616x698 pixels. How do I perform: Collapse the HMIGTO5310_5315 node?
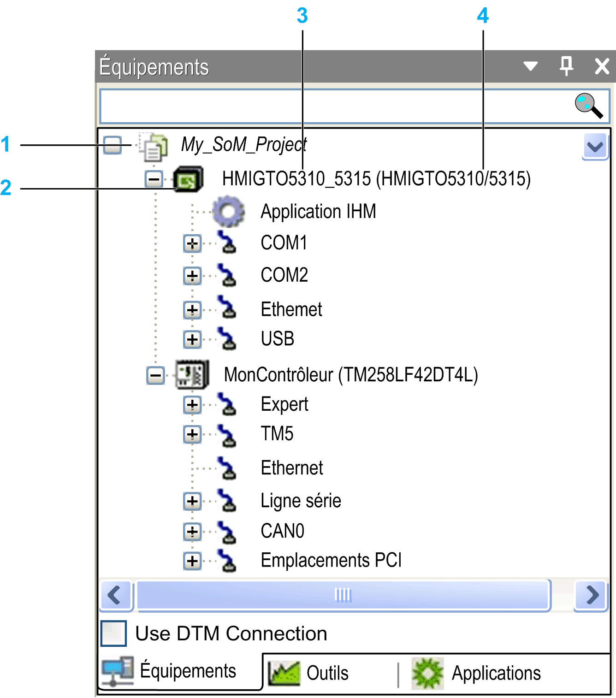click(154, 179)
